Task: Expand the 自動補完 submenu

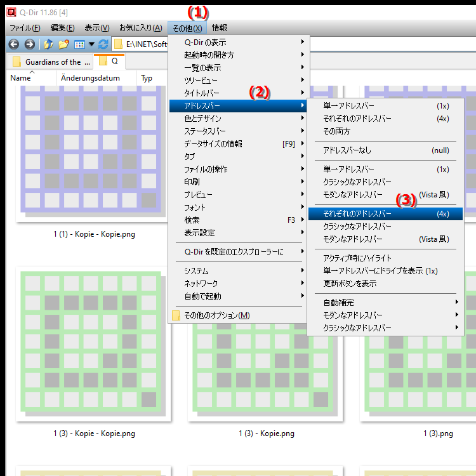Action: coord(385,303)
